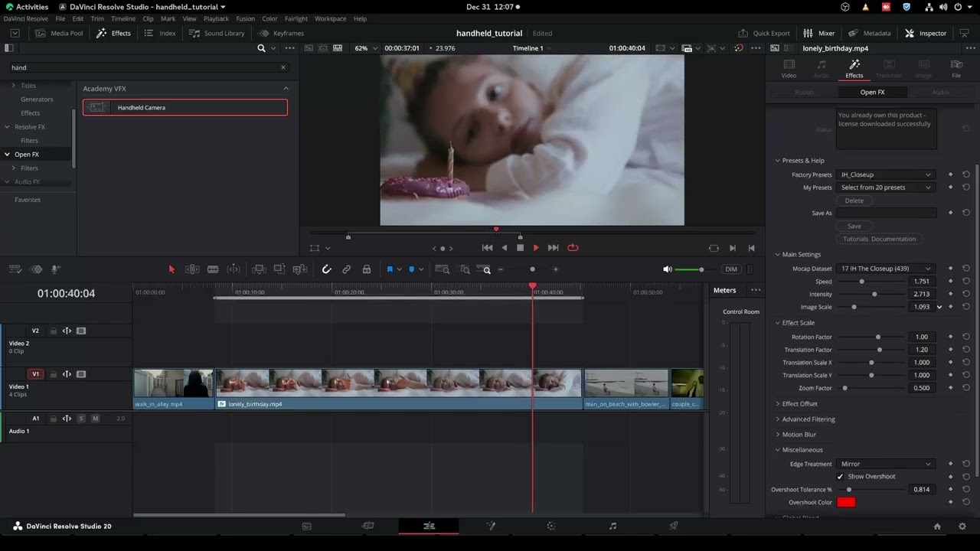Toggle position lock padlock icon
Image resolution: width=980 pixels, height=551 pixels.
(367, 269)
